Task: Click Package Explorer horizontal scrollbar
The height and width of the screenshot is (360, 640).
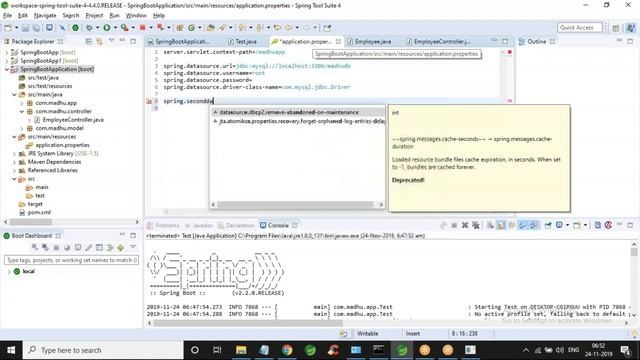Action: tap(31, 222)
